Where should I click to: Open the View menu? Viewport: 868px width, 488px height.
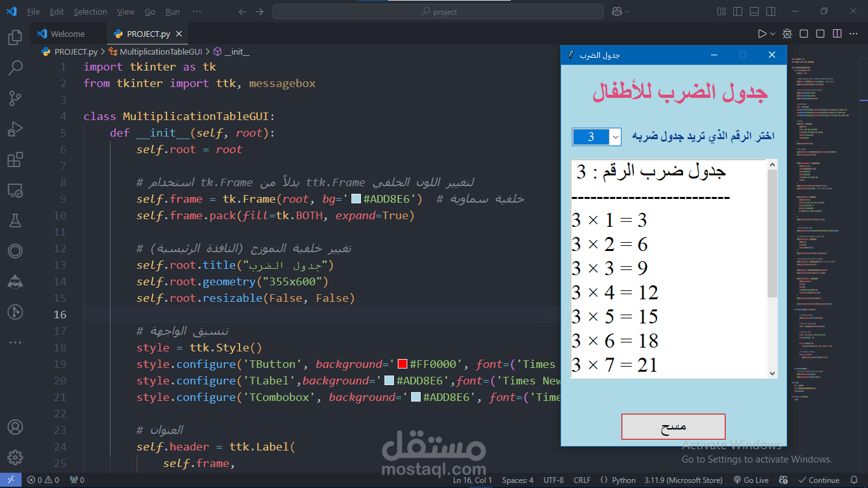(126, 11)
